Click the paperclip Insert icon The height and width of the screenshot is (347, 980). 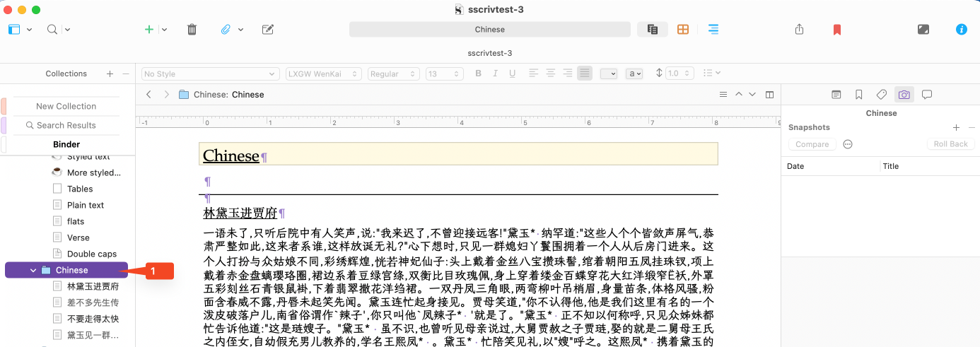click(226, 30)
